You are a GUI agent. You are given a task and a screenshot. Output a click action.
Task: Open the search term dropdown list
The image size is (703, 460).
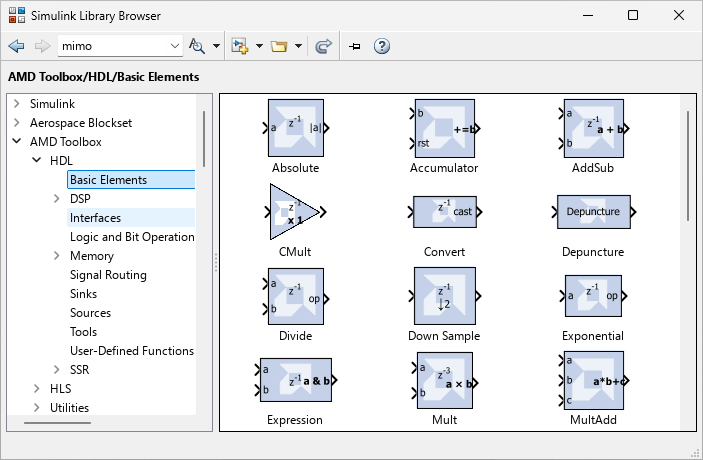click(x=175, y=46)
